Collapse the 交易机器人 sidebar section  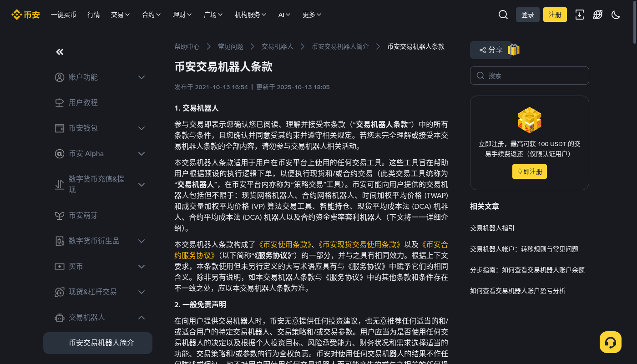pyautogui.click(x=142, y=318)
